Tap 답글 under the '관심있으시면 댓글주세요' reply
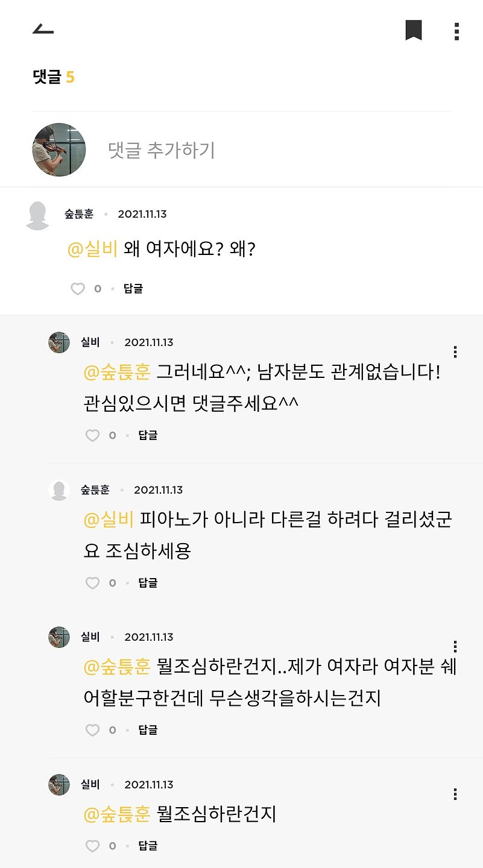The image size is (483, 868). 148,435
